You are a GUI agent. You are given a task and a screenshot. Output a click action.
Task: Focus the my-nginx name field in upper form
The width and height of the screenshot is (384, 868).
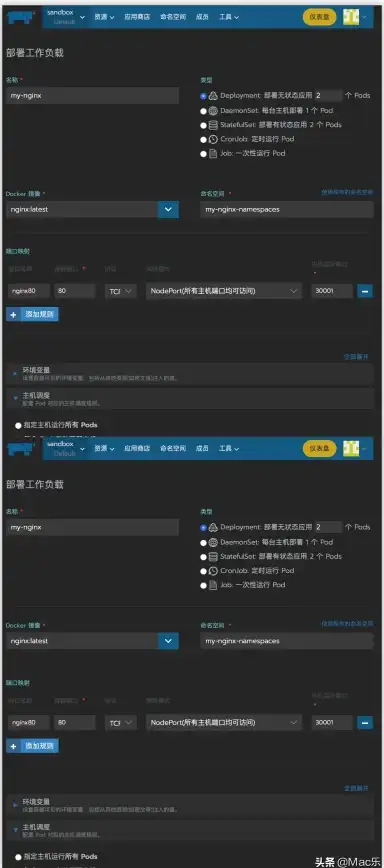pyautogui.click(x=92, y=95)
